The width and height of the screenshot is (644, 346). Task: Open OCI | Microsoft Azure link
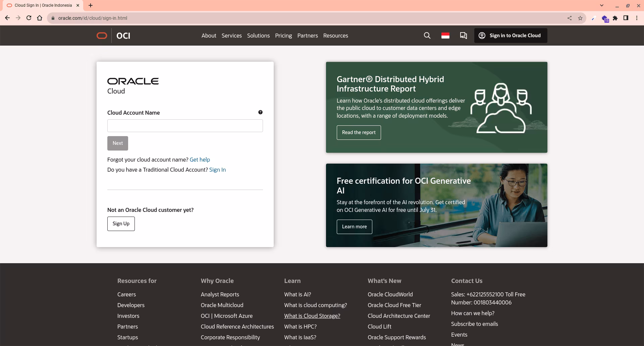point(226,316)
